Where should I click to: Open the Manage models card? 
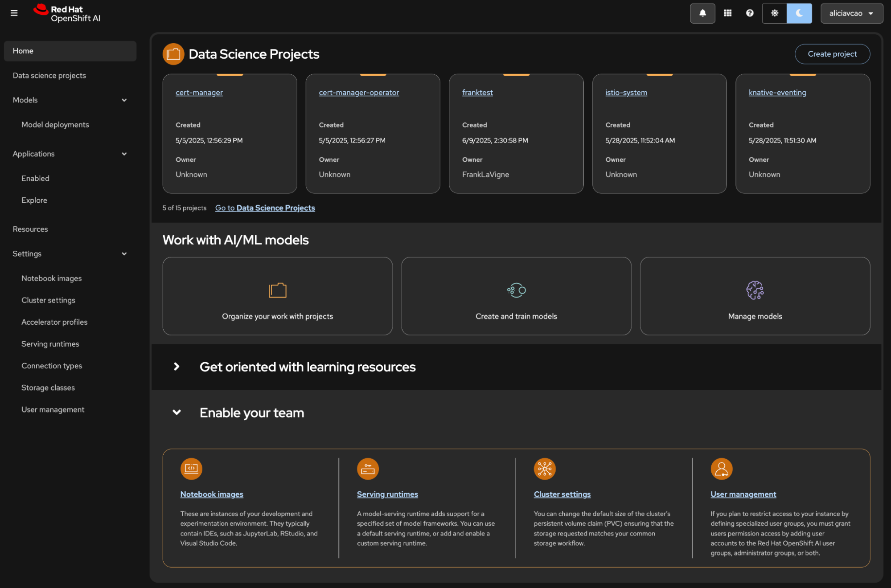click(x=755, y=296)
